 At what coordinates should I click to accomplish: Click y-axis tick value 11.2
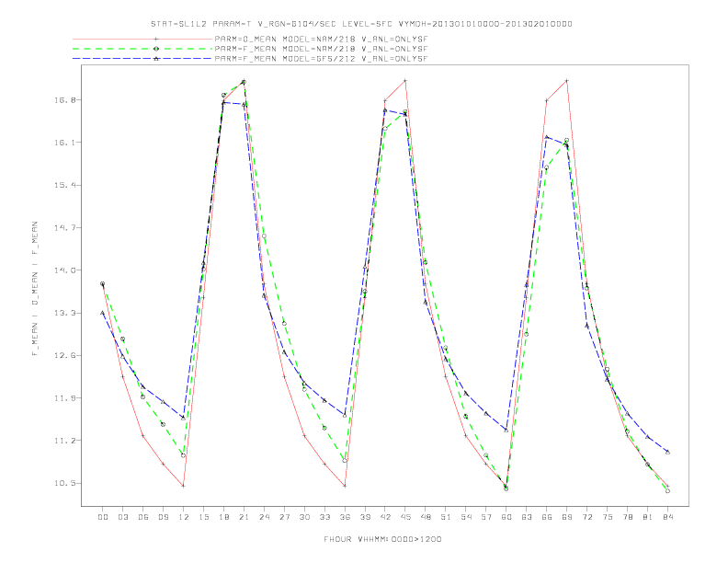64,441
